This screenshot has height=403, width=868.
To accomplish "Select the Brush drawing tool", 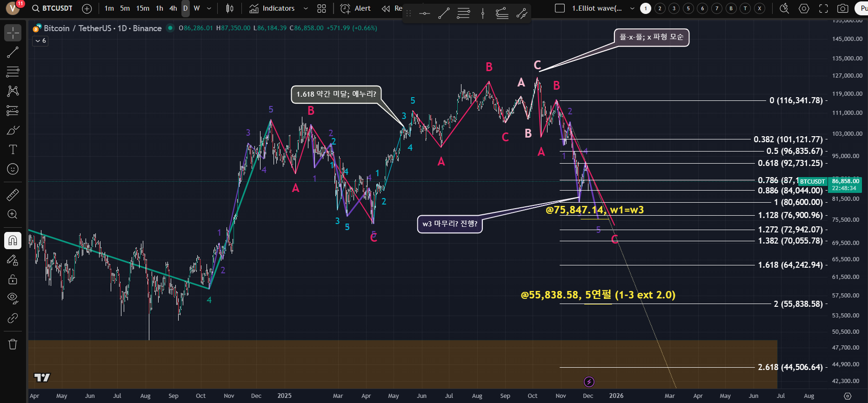I will [x=13, y=130].
